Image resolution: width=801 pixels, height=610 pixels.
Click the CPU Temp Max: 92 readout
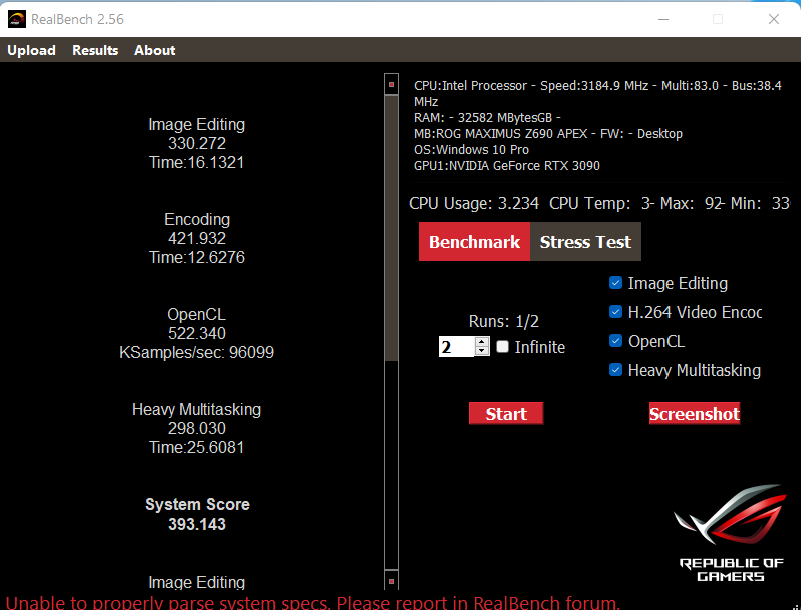tap(690, 203)
